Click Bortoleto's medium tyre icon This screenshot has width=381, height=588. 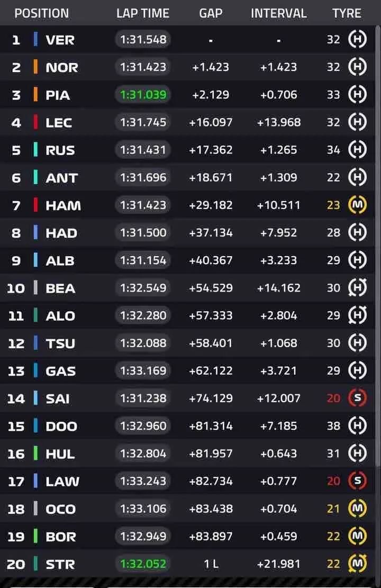tap(357, 536)
